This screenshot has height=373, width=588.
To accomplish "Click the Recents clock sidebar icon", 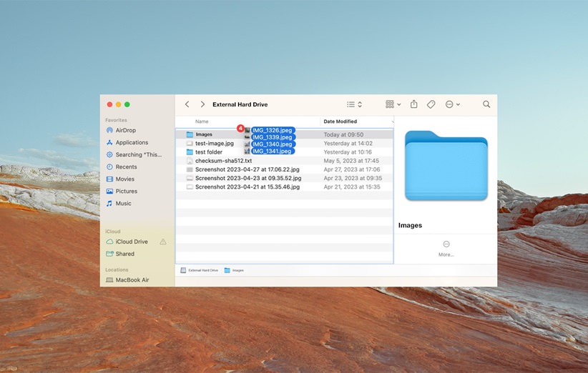I will [109, 166].
